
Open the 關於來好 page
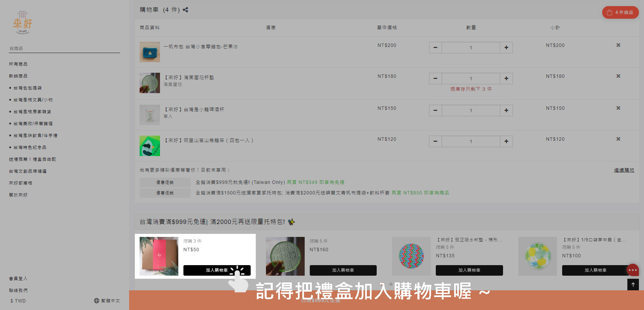pyautogui.click(x=18, y=195)
